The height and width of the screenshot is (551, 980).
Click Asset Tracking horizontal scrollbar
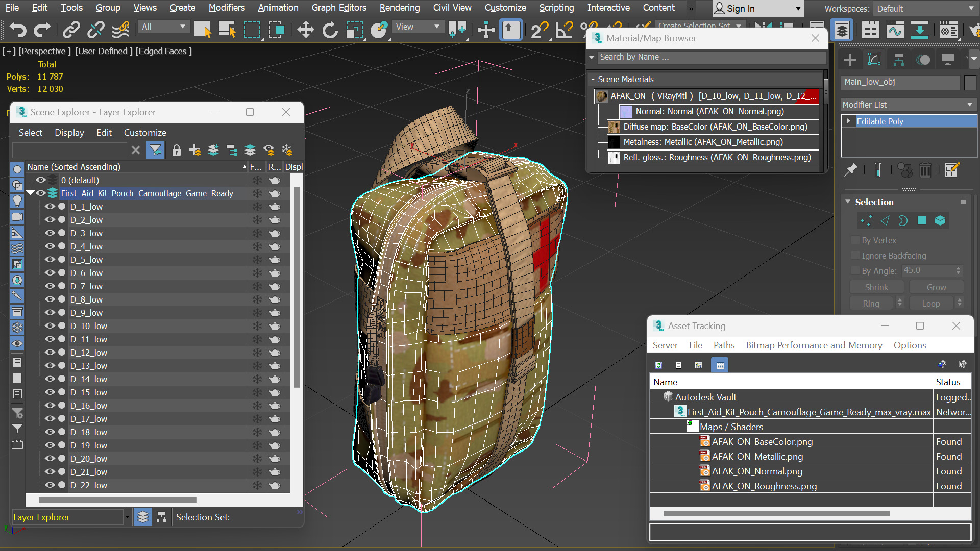click(x=776, y=514)
